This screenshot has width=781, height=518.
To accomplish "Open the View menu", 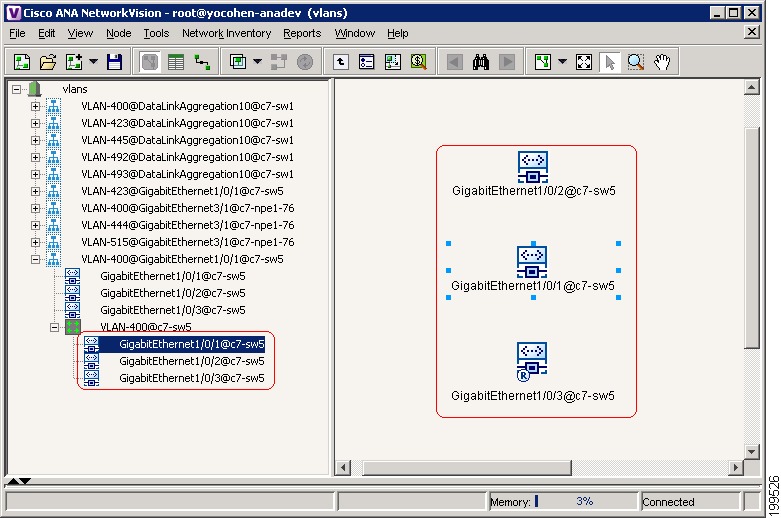I will [x=80, y=33].
